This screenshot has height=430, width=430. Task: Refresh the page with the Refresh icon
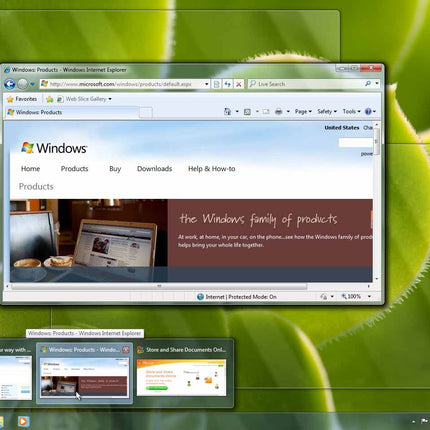pyautogui.click(x=228, y=84)
